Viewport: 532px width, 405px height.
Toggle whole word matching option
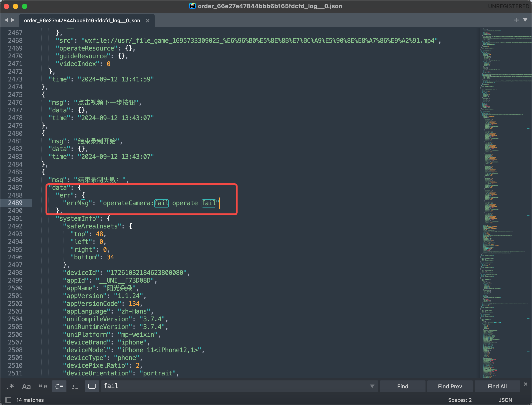(43, 386)
